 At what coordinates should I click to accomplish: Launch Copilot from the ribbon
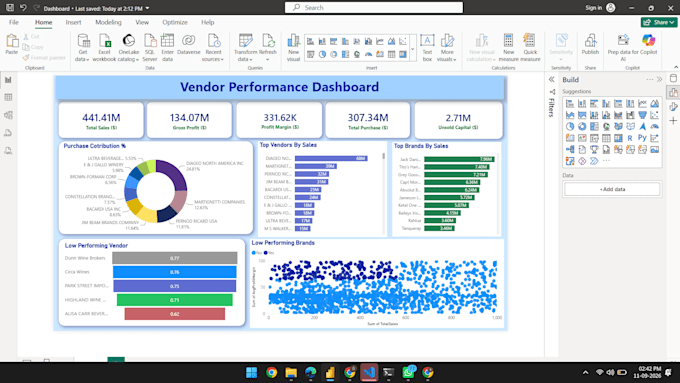coord(648,45)
